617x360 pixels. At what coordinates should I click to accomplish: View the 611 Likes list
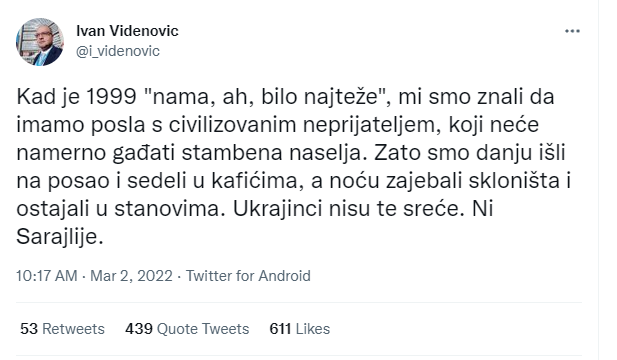pyautogui.click(x=300, y=329)
